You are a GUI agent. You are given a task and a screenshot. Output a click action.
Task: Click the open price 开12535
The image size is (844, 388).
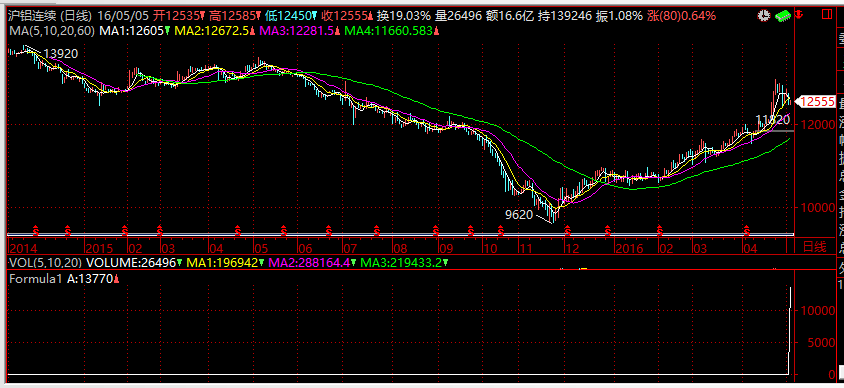(x=177, y=16)
